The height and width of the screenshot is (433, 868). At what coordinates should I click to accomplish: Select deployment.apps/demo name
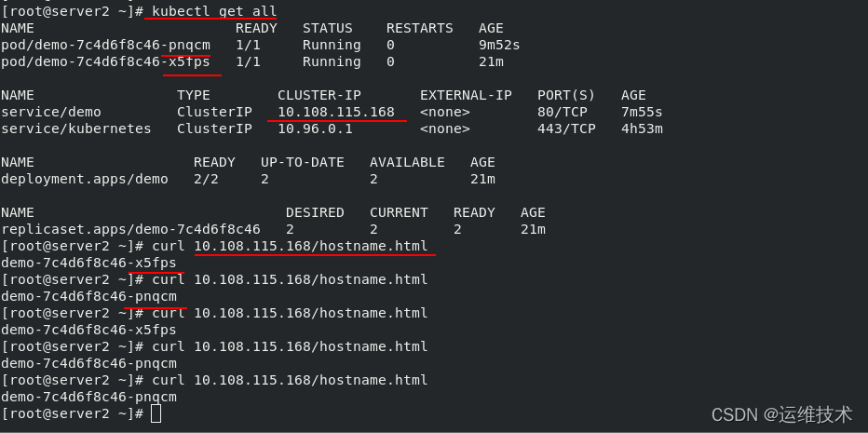(85, 179)
